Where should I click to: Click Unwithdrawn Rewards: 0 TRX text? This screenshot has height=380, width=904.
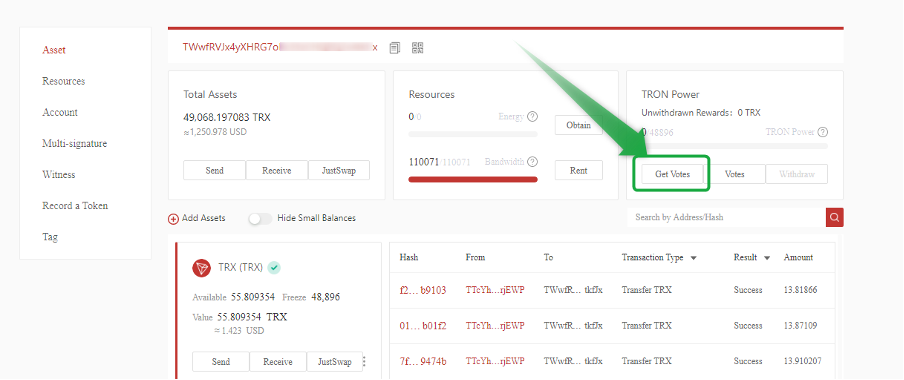point(700,113)
